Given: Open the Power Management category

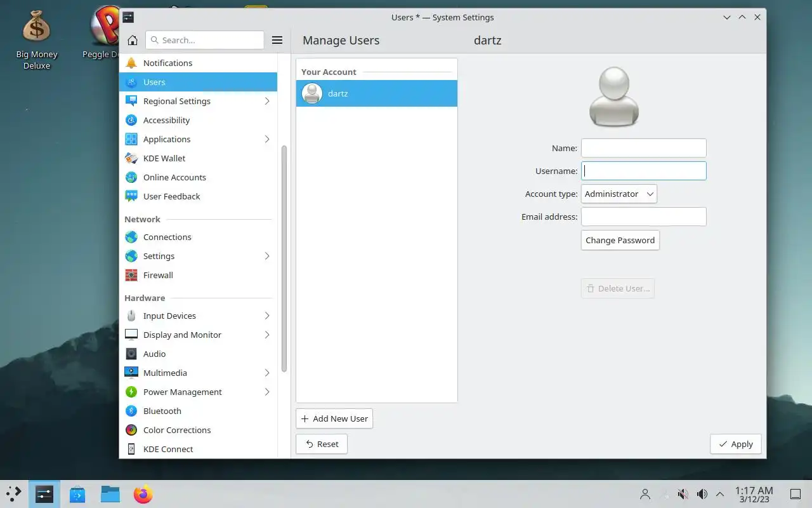Looking at the screenshot, I should point(198,392).
